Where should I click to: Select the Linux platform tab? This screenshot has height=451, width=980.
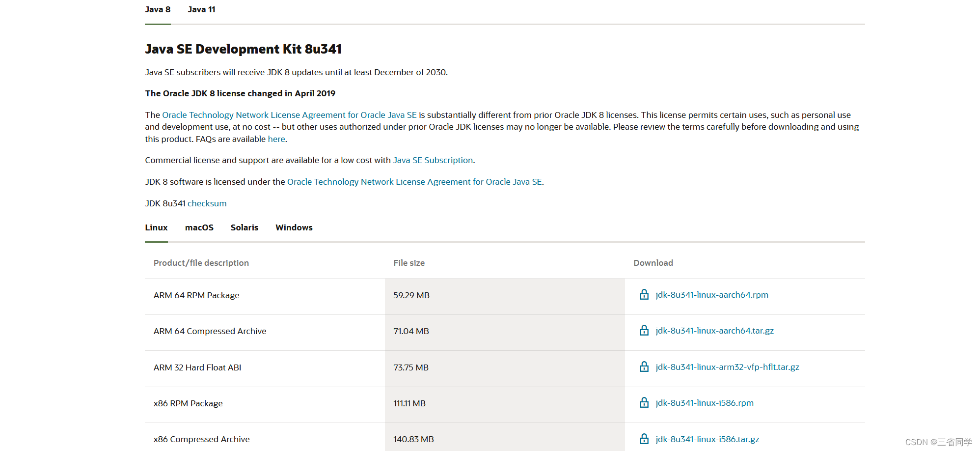coord(156,227)
